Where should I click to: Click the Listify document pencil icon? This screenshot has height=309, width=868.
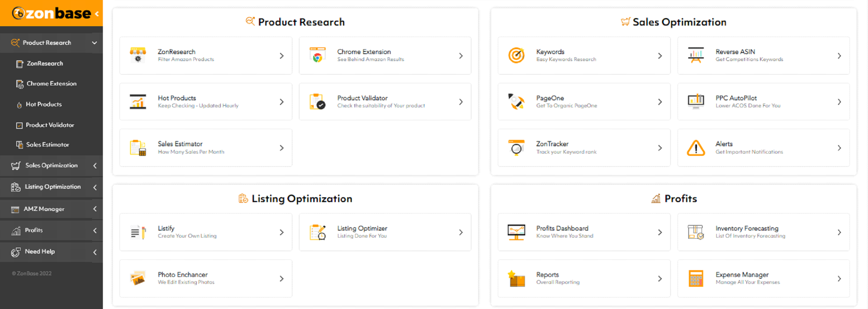point(138,232)
